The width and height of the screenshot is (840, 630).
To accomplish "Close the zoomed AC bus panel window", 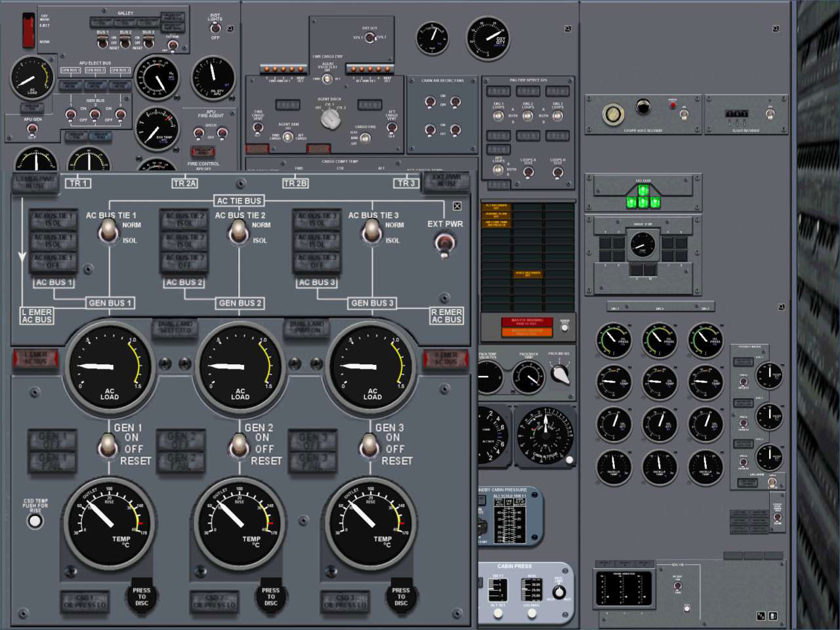I will tap(457, 206).
